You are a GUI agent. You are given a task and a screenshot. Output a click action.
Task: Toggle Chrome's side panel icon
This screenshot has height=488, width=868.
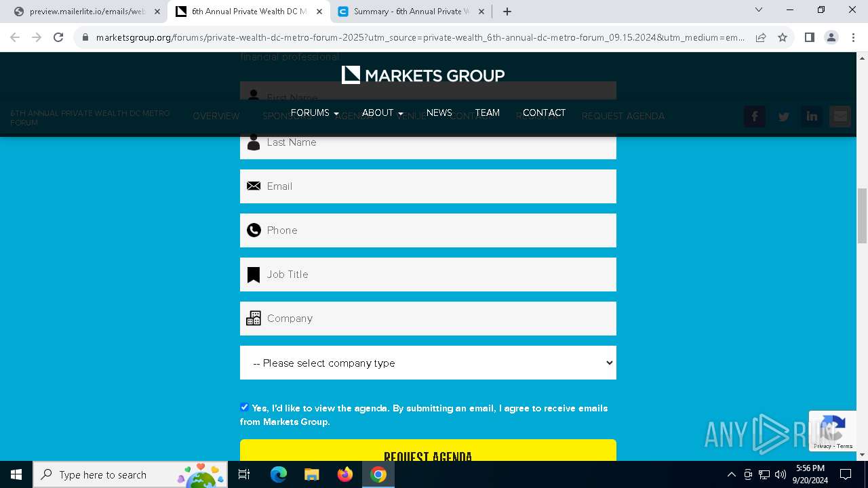pos(809,37)
